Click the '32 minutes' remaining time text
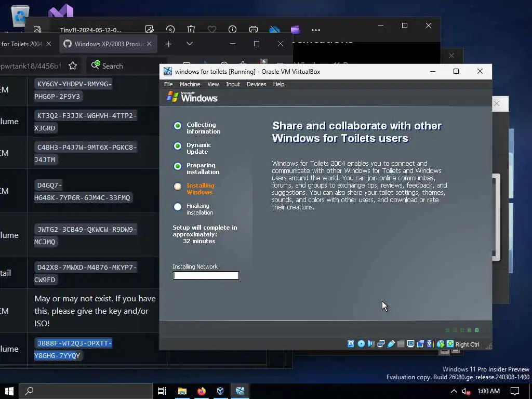The image size is (532, 399). [x=199, y=241]
